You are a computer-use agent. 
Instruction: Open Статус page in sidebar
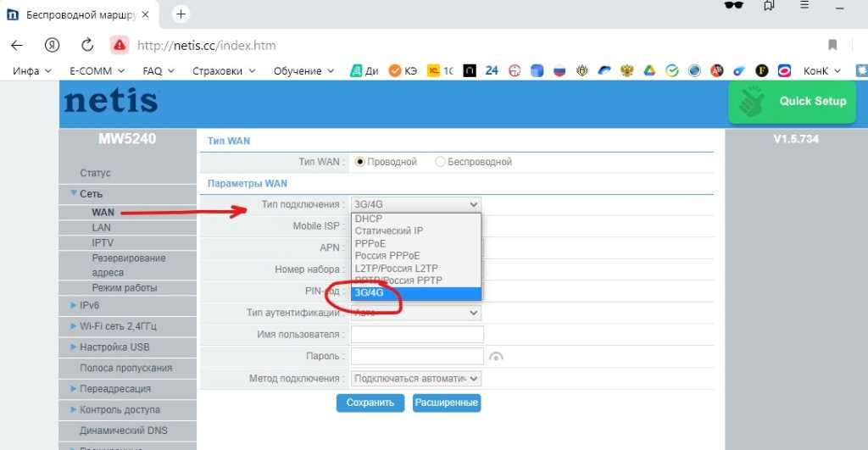[95, 173]
